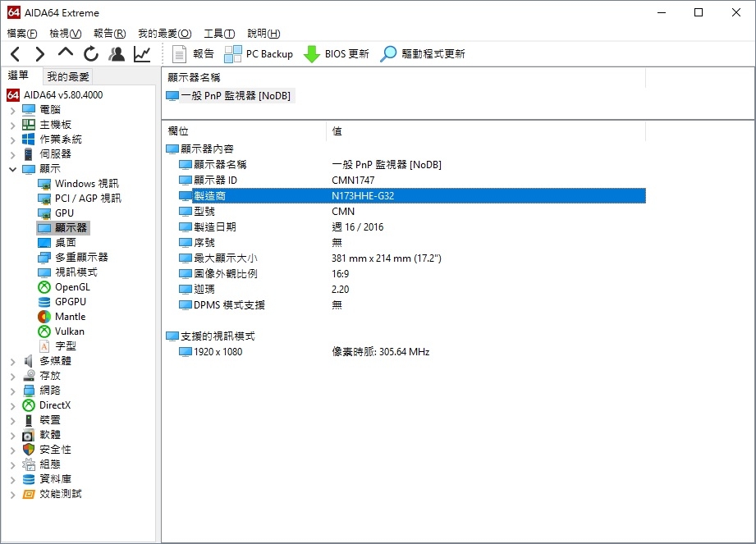
Task: Select AIDA64 v5.80.4000 root node
Action: (54, 95)
